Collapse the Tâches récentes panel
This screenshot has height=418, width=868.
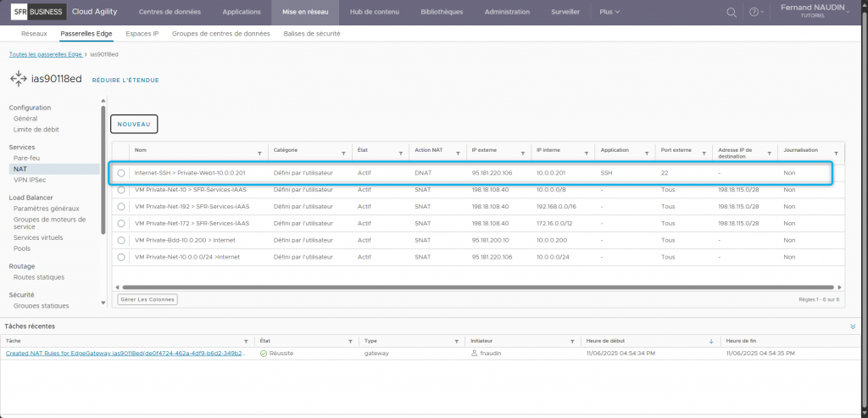coord(853,326)
